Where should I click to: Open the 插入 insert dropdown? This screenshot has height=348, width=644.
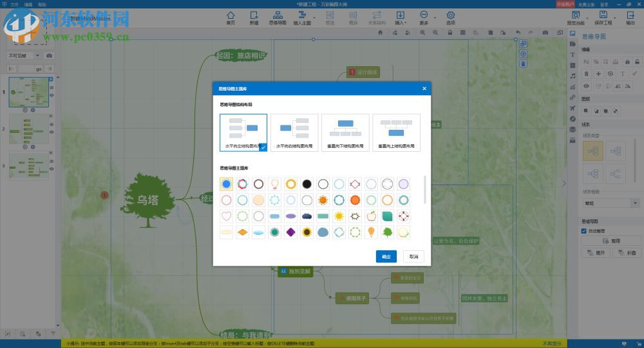(401, 17)
